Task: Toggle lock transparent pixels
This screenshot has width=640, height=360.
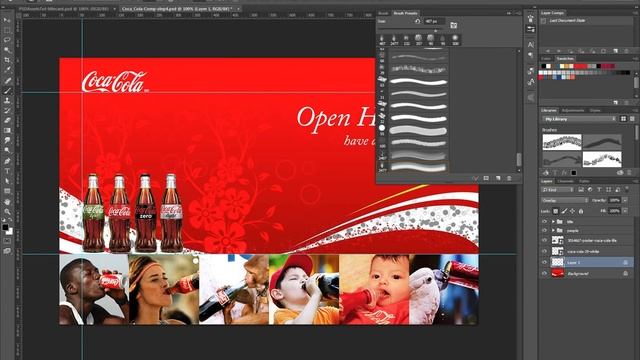Action: pos(556,211)
